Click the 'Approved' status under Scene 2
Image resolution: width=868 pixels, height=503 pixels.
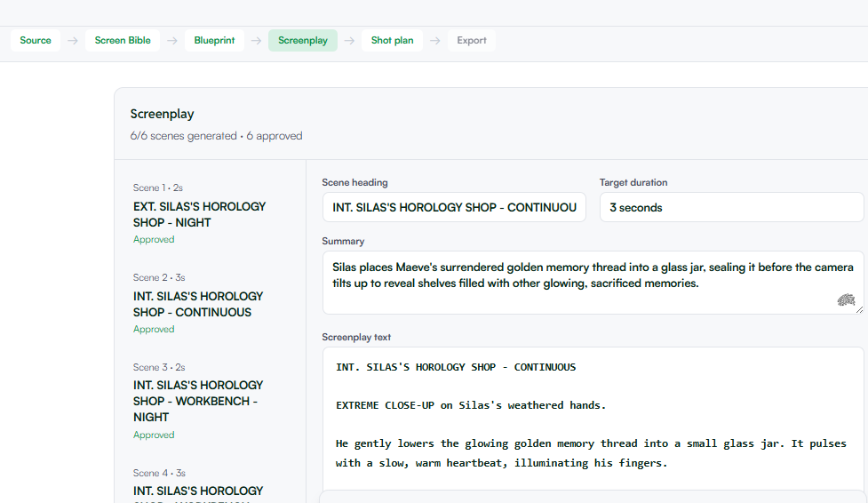point(154,329)
